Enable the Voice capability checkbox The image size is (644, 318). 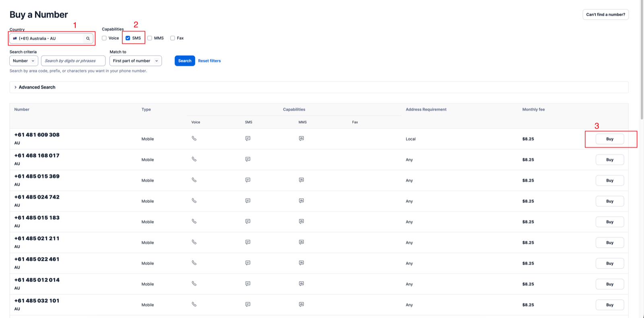click(104, 38)
